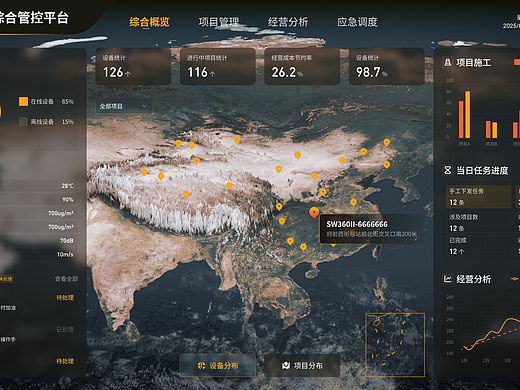The width and height of the screenshot is (520, 390).
Task: Open the 应急调度 tab
Action: click(357, 22)
